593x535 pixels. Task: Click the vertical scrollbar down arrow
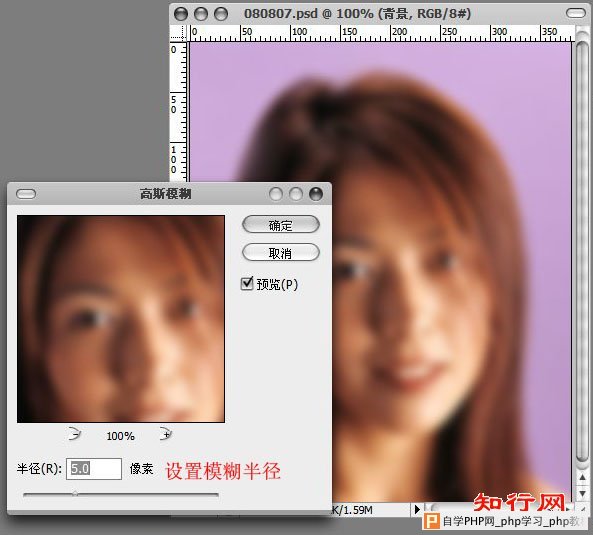[x=582, y=493]
